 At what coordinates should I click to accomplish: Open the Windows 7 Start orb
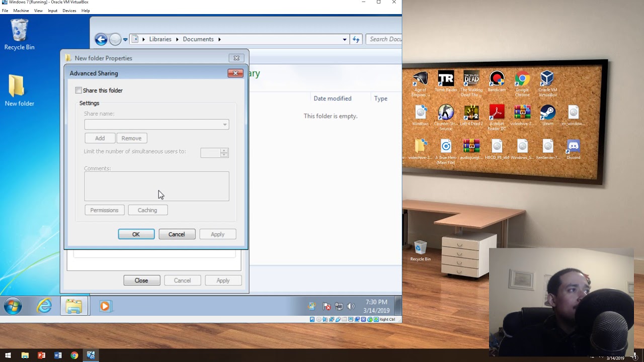[x=13, y=306]
